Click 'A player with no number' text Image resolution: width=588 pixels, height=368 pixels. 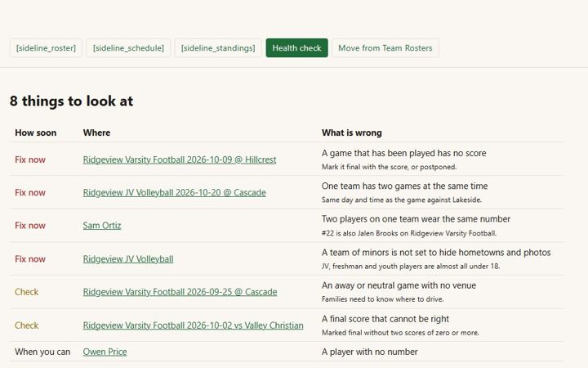369,352
